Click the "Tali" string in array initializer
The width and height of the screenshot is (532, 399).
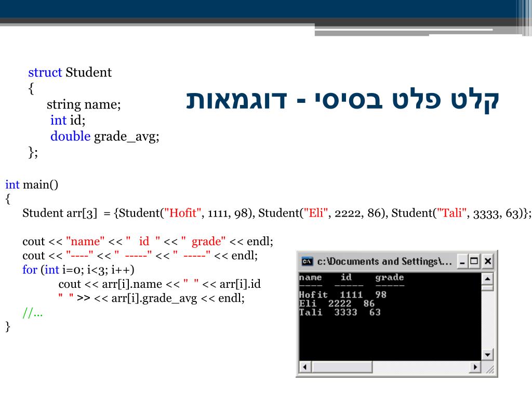click(x=451, y=212)
